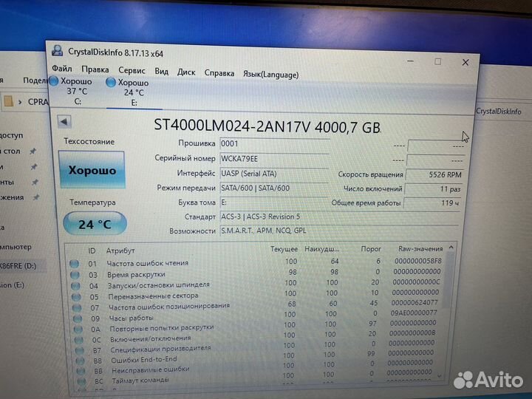This screenshot has width=532, height=399.
Task: Open the Сервис menu
Action: point(132,70)
